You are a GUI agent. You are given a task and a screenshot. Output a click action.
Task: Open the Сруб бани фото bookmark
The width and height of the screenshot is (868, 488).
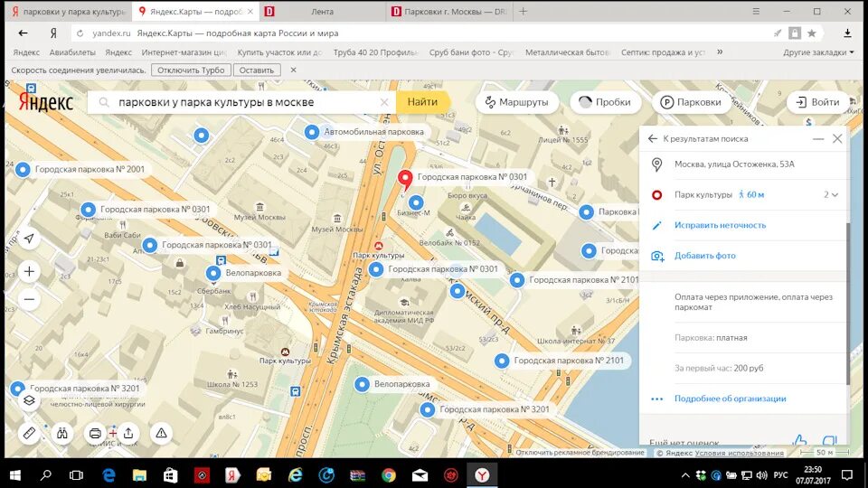471,52
